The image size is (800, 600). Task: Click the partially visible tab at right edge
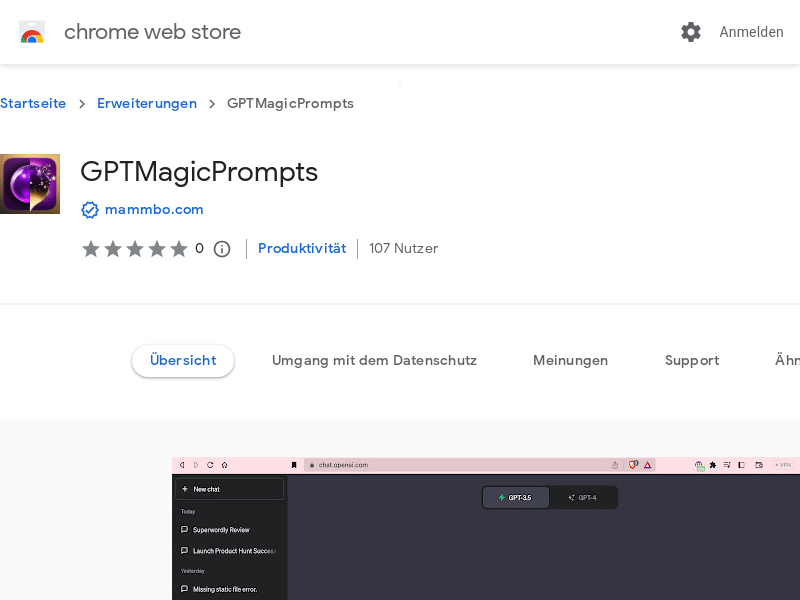787,361
